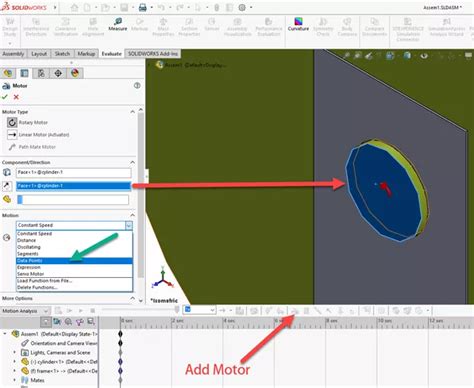474x388 pixels.
Task: Choose Servo Motor from motion list
Action: 74,274
